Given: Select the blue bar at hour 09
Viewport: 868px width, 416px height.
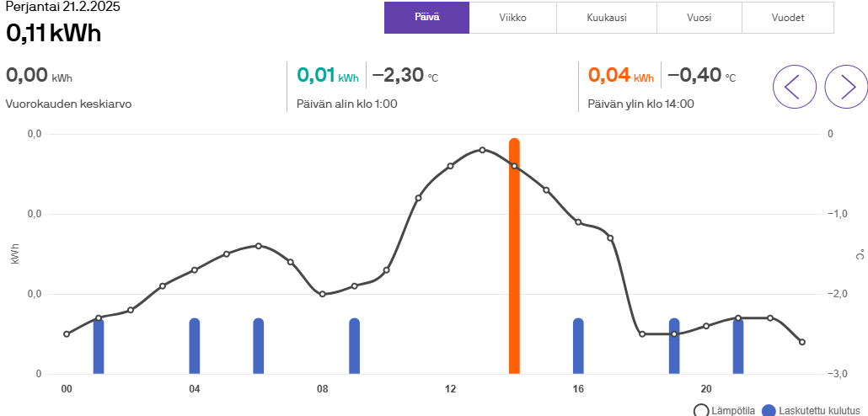Looking at the screenshot, I should coord(355,347).
